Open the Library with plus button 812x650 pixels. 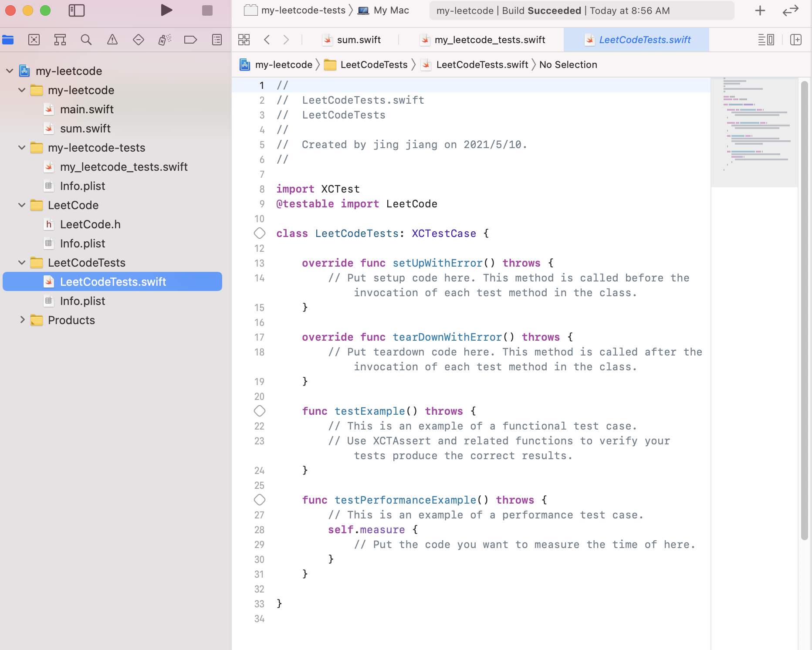760,10
